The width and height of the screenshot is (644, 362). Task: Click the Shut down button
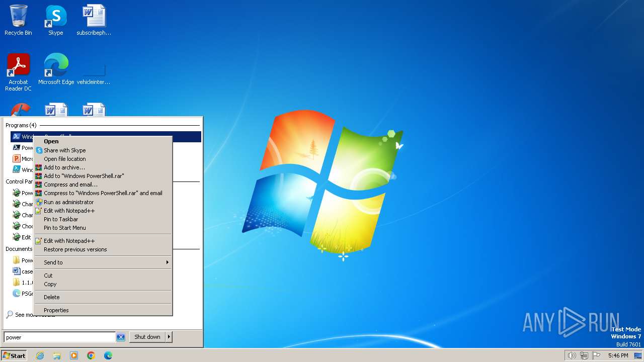click(147, 337)
